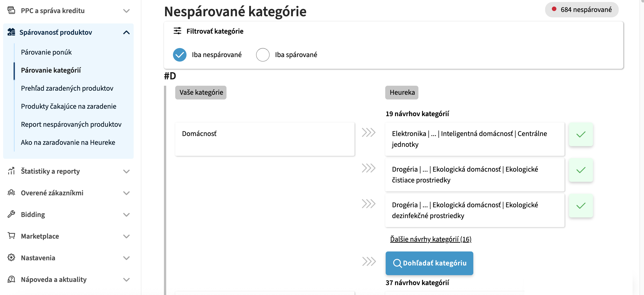Select the Ekologické čistiace prostriedky suggestion card
Image resolution: width=644 pixels, height=295 pixels.
(475, 175)
